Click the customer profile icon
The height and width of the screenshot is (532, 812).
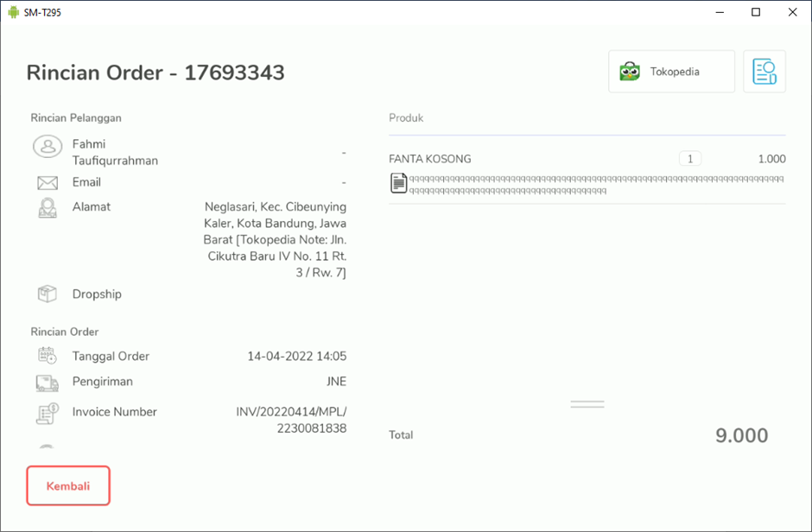point(48,147)
